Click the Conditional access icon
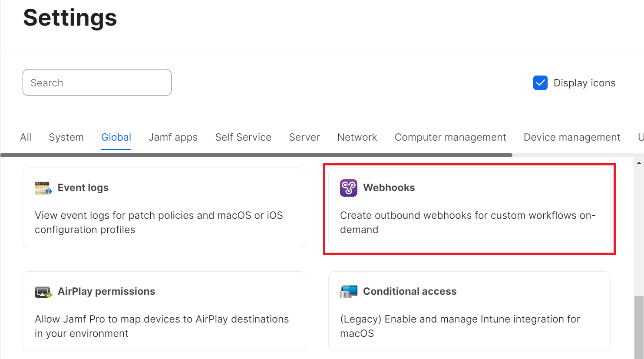 348,292
